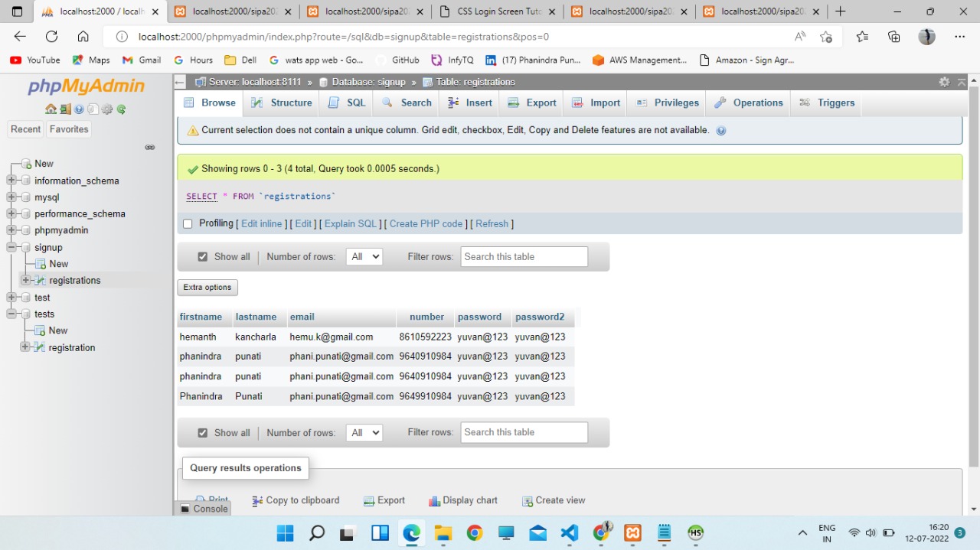Click taskbar search magnifier icon
980x550 pixels.
coord(316,532)
